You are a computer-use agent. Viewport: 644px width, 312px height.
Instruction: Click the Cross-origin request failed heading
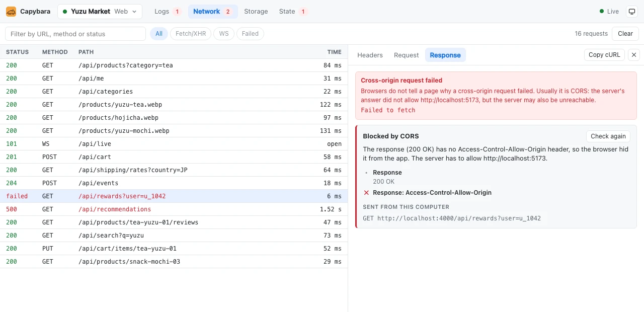[401, 81]
